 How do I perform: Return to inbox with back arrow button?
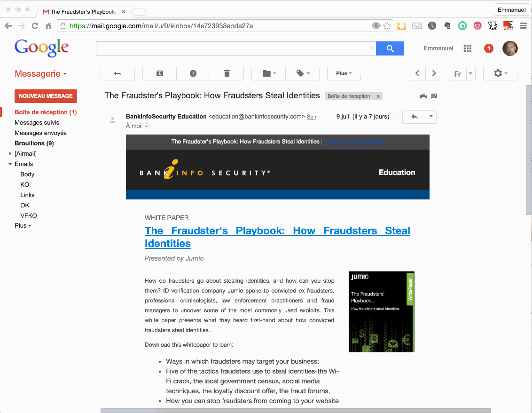(117, 73)
